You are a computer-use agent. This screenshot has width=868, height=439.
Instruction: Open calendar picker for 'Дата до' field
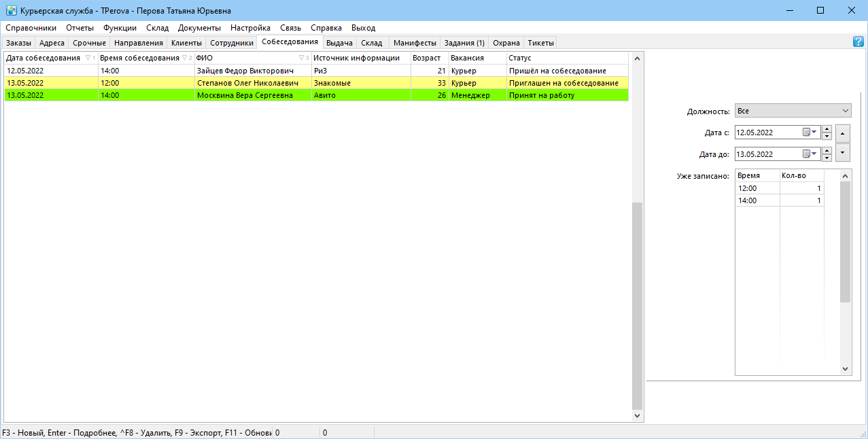810,154
